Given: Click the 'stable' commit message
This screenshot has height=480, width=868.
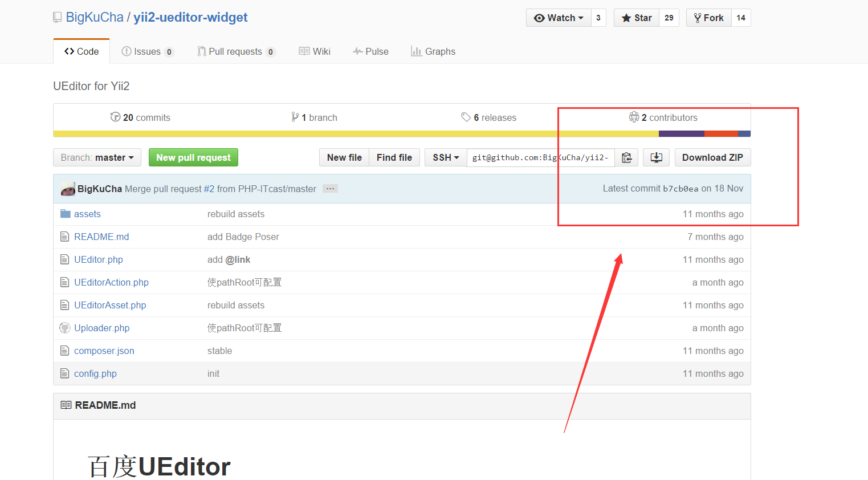Looking at the screenshot, I should (x=219, y=351).
